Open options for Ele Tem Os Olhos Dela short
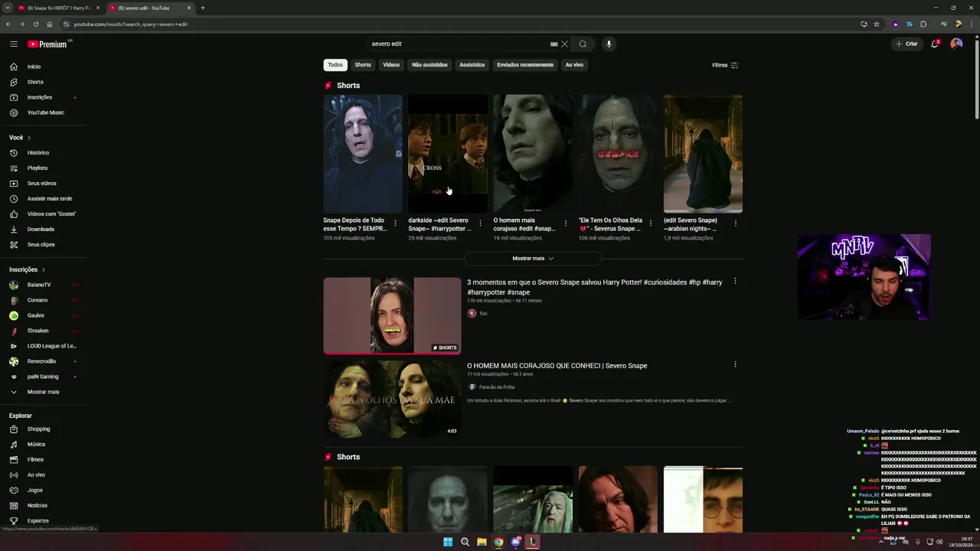This screenshot has height=551, width=980. (651, 223)
